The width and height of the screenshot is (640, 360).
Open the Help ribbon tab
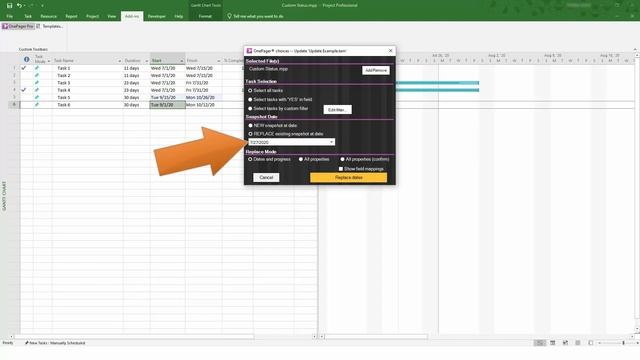click(179, 16)
